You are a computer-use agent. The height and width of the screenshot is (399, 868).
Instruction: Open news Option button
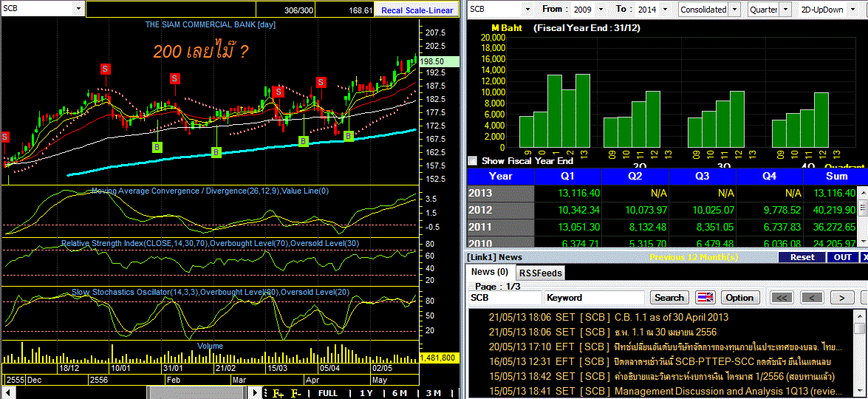click(x=739, y=297)
